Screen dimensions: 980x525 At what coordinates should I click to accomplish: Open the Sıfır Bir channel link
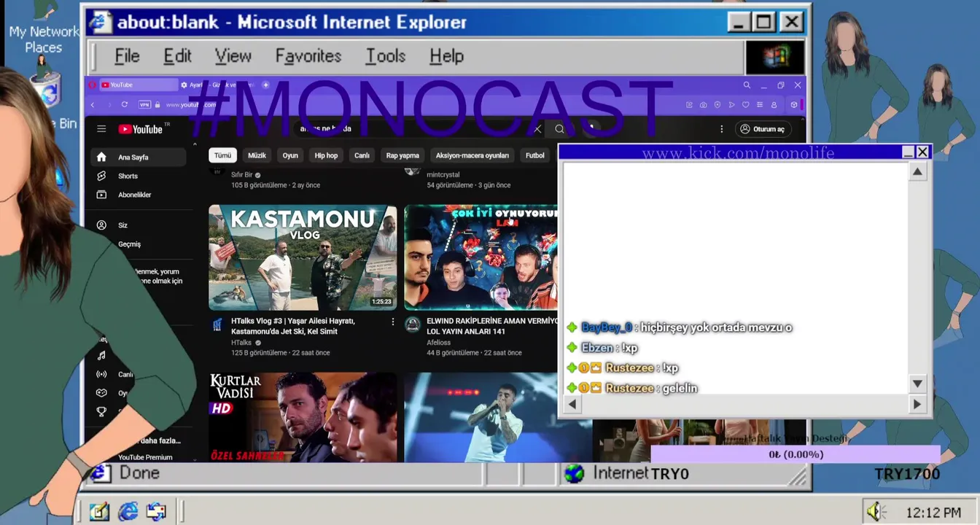coord(242,175)
